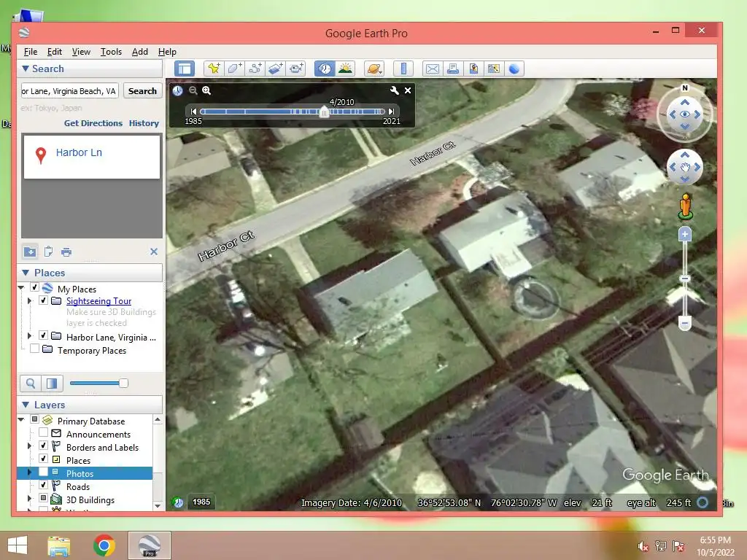Image resolution: width=747 pixels, height=560 pixels.
Task: Expand the Borders and Labels layer
Action: pyautogui.click(x=29, y=446)
